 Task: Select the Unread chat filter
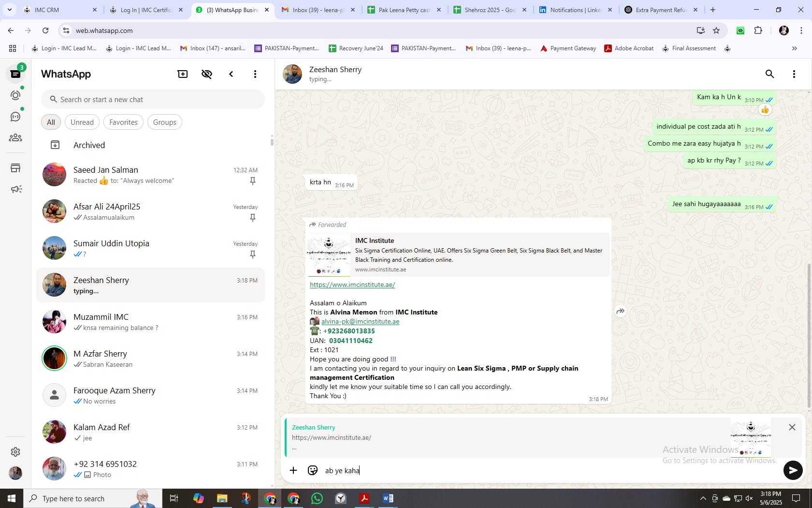pyautogui.click(x=82, y=122)
